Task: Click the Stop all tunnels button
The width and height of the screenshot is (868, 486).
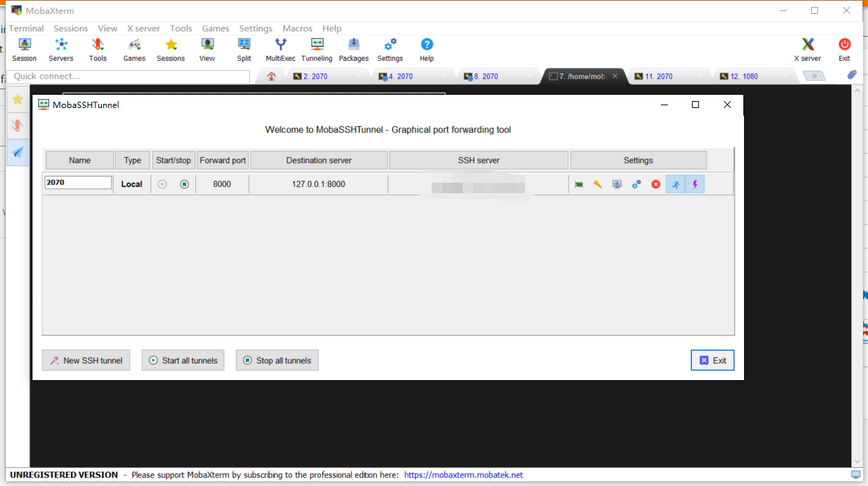Action: [x=277, y=360]
